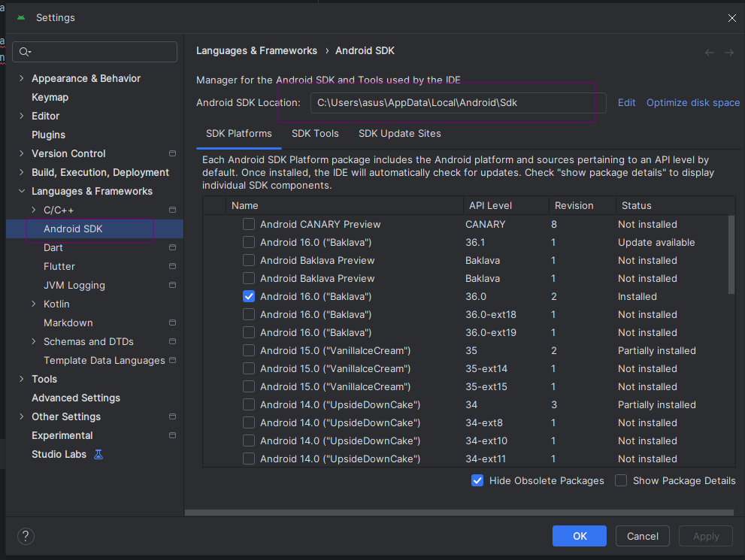Uncheck Hide Obsolete Packages
This screenshot has width=745, height=560.
(x=477, y=480)
